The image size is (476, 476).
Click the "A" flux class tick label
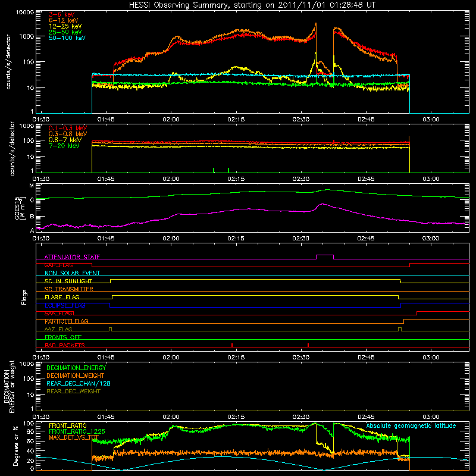pyautogui.click(x=32, y=230)
